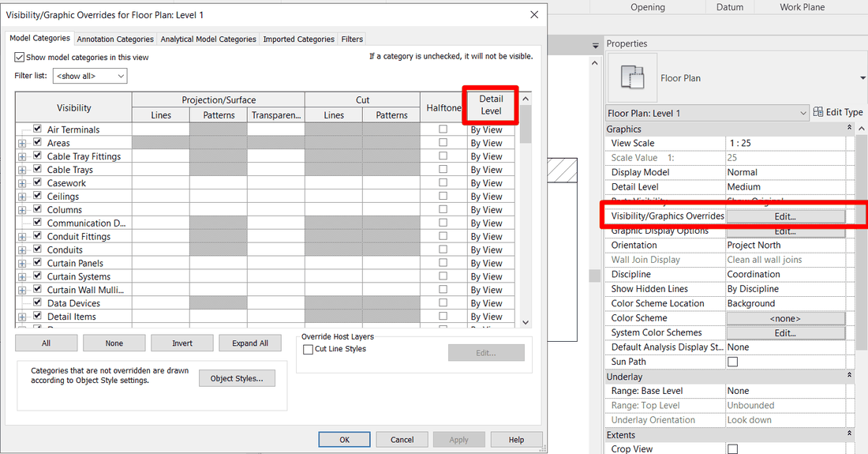This screenshot has height=454, width=868.
Task: Open the Filter list dropdown
Action: [x=90, y=76]
